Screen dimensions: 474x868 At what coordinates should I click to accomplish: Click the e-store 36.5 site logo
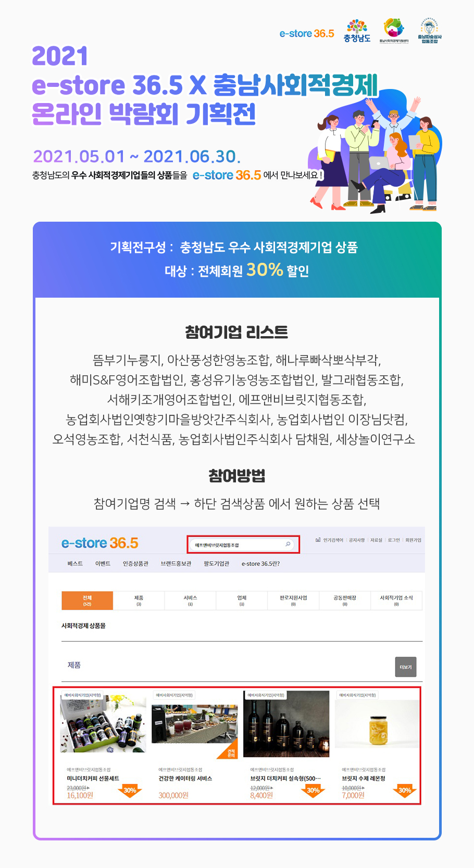pyautogui.click(x=99, y=543)
